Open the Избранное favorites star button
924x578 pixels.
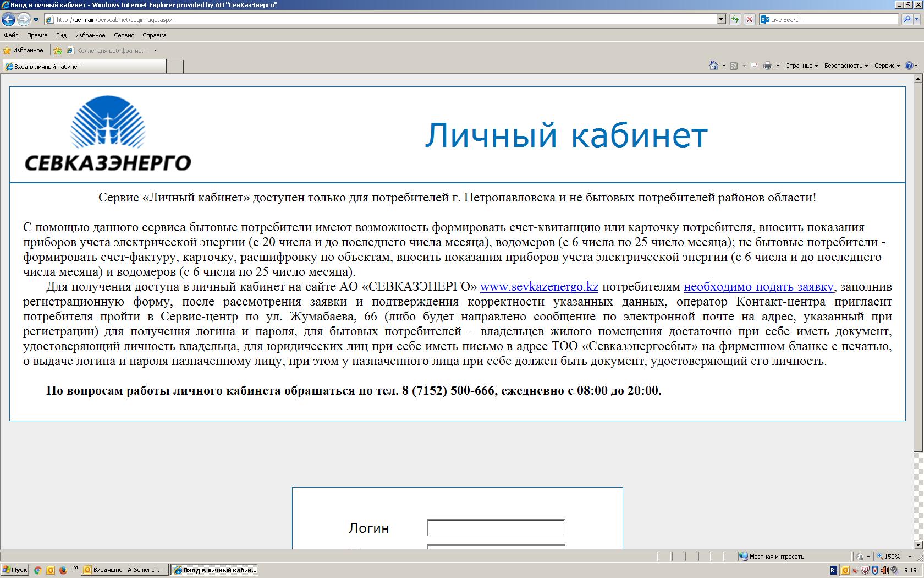click(23, 50)
